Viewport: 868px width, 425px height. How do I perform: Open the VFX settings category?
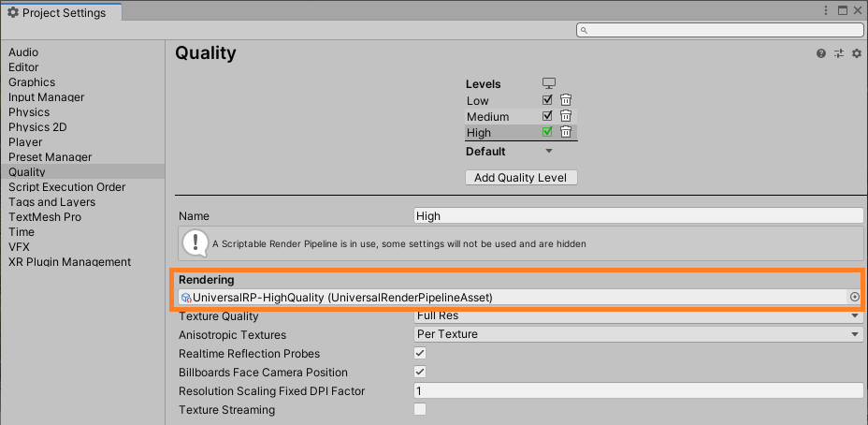[19, 246]
